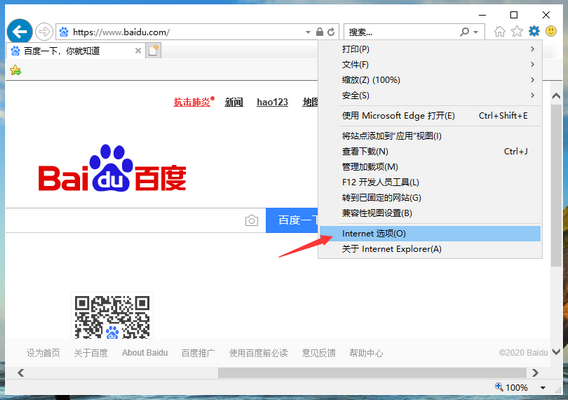This screenshot has width=568, height=400.
Task: Click the 设为首页 footer link
Action: (x=43, y=353)
